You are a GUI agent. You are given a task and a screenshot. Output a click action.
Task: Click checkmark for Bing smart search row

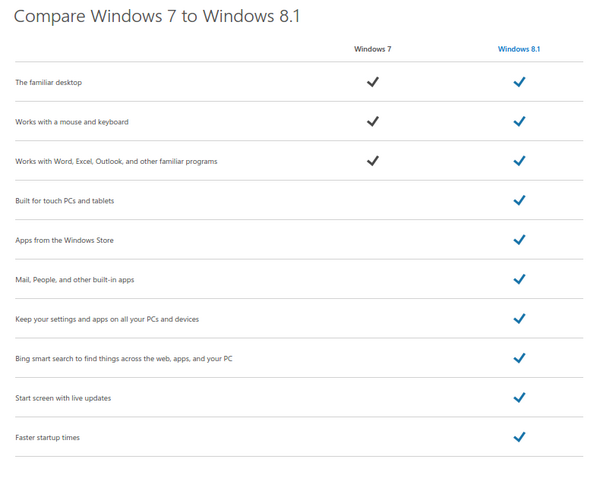(519, 358)
